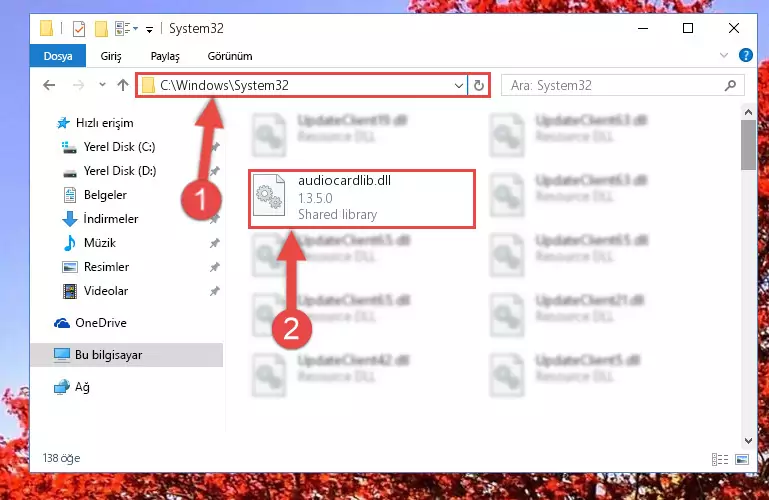This screenshot has height=500, width=769.
Task: Switch to details view icon in status bar
Action: click(x=720, y=459)
